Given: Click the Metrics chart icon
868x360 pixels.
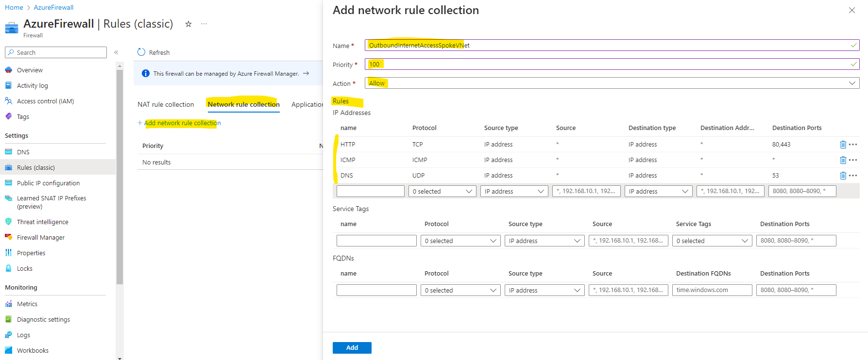Looking at the screenshot, I should coord(8,304).
